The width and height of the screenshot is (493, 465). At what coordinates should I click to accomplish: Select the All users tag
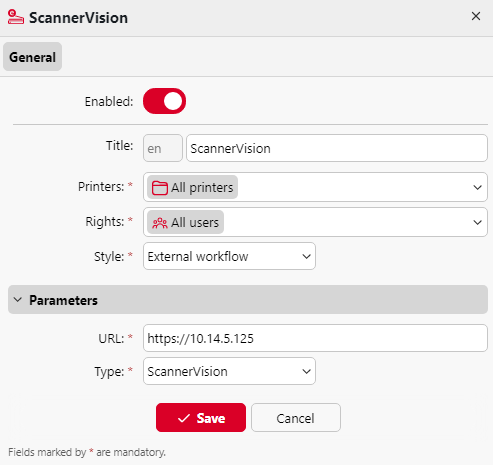pyautogui.click(x=185, y=222)
